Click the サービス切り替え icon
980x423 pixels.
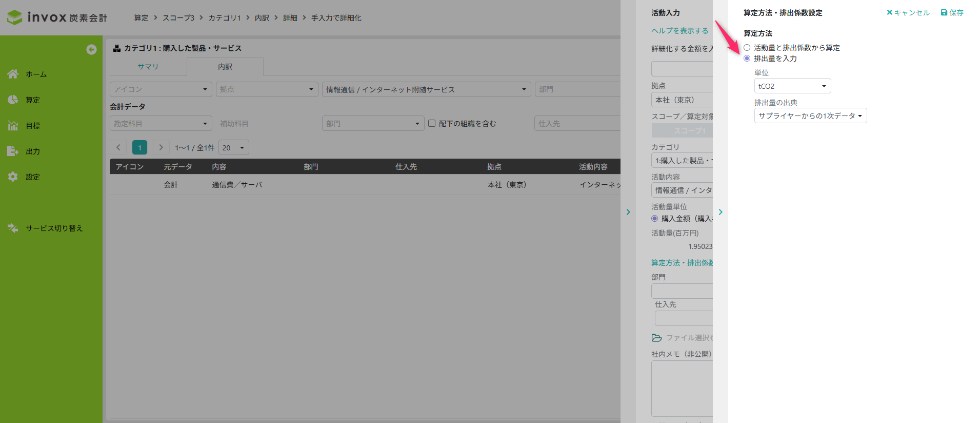[13, 228]
